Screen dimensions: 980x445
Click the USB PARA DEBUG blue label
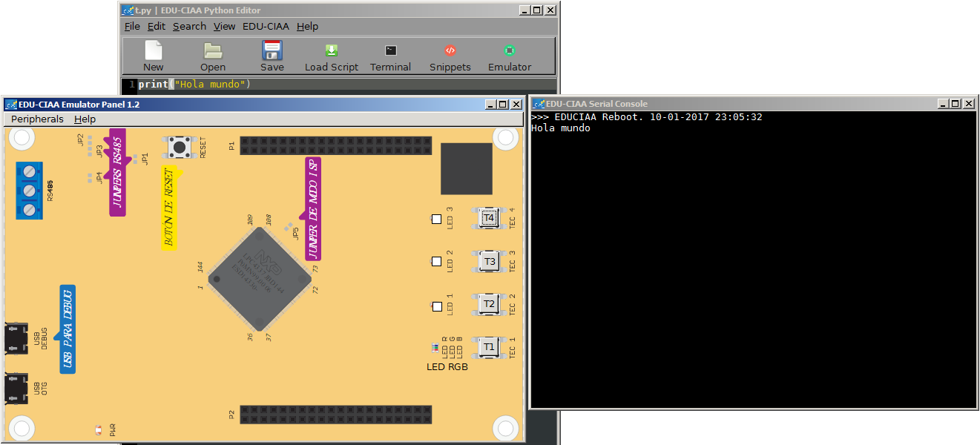pyautogui.click(x=68, y=328)
